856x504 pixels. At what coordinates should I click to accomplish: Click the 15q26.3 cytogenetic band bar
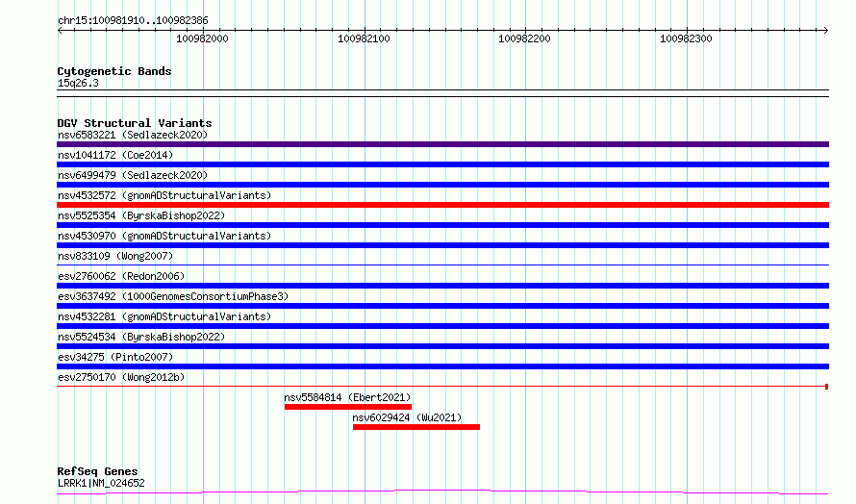point(442,93)
